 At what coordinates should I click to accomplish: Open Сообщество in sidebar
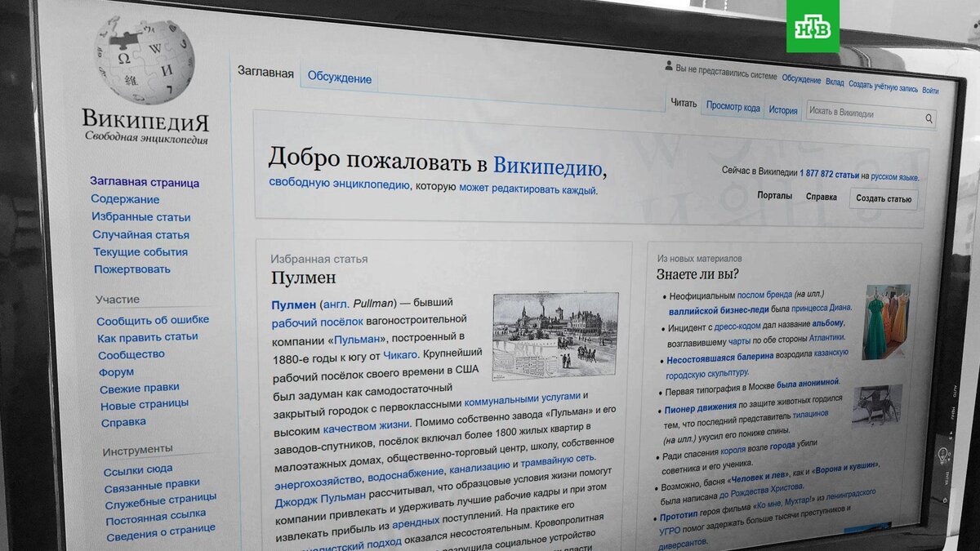click(x=131, y=355)
